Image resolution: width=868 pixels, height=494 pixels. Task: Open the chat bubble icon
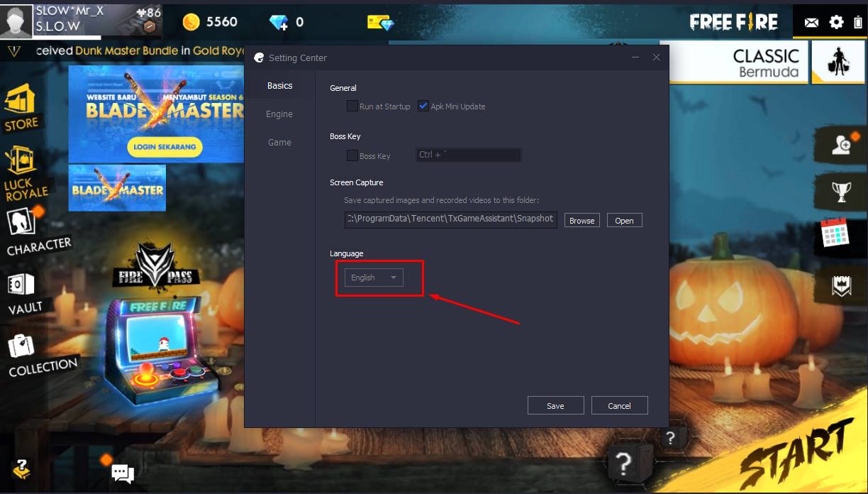pos(122,473)
